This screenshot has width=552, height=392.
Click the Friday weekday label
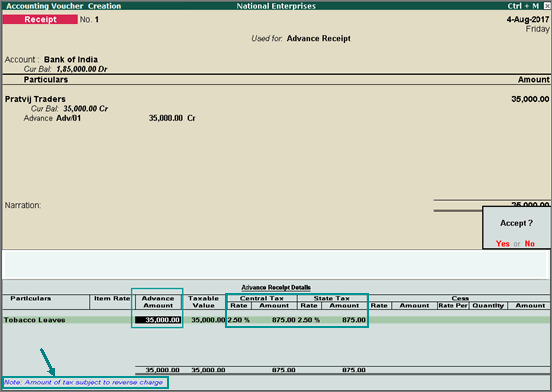538,29
